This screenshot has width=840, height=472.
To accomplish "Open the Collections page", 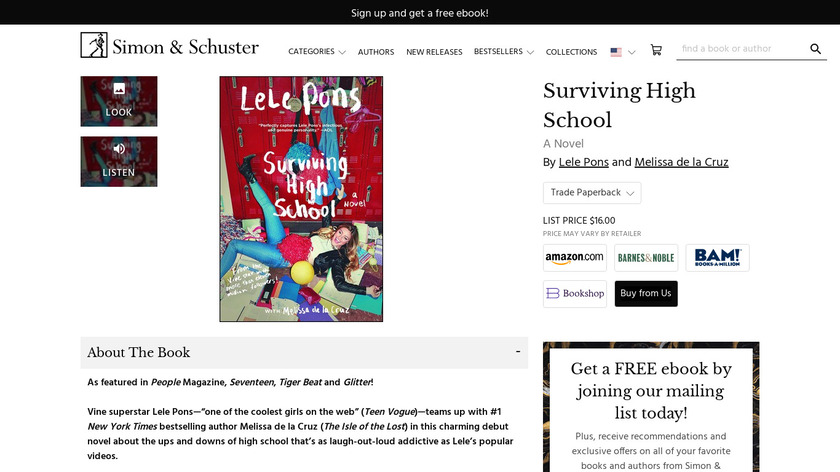I will (571, 52).
